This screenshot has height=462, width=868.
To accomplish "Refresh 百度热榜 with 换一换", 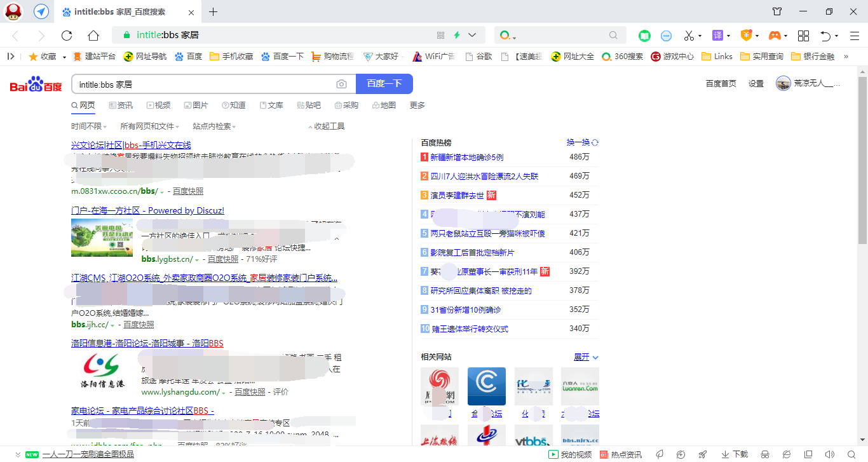I will (578, 142).
